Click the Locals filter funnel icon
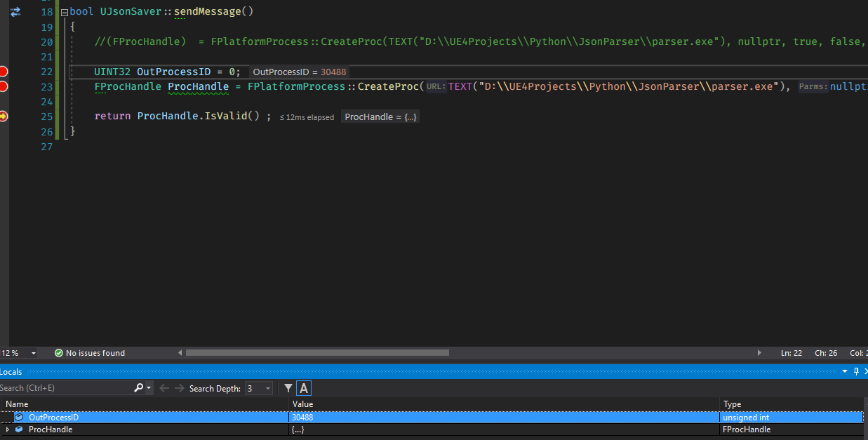 pos(288,388)
